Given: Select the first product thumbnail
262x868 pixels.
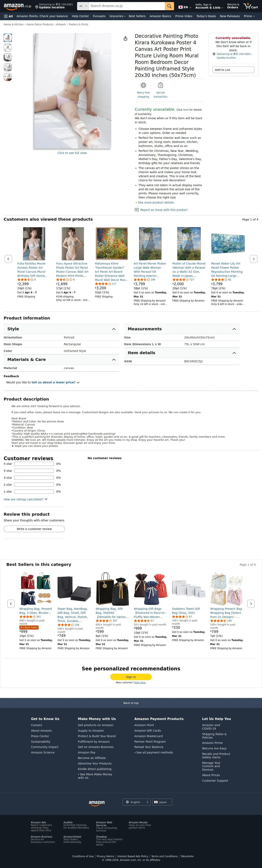Looking at the screenshot, I should (x=8, y=38).
